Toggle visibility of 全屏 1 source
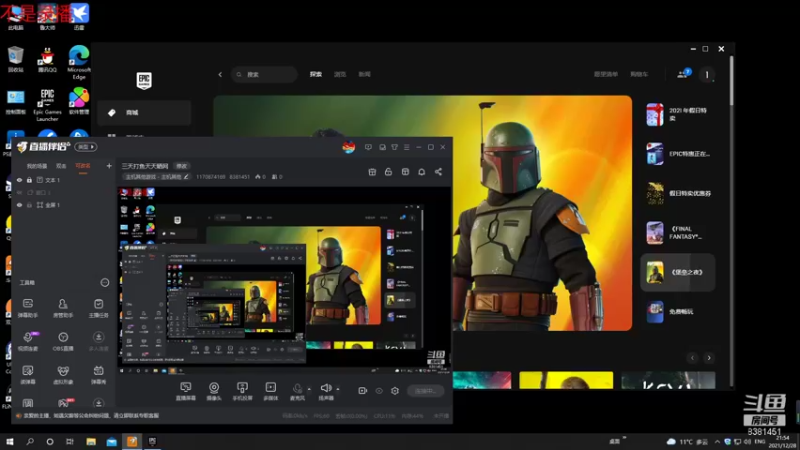This screenshot has width=800, height=450. [19, 205]
